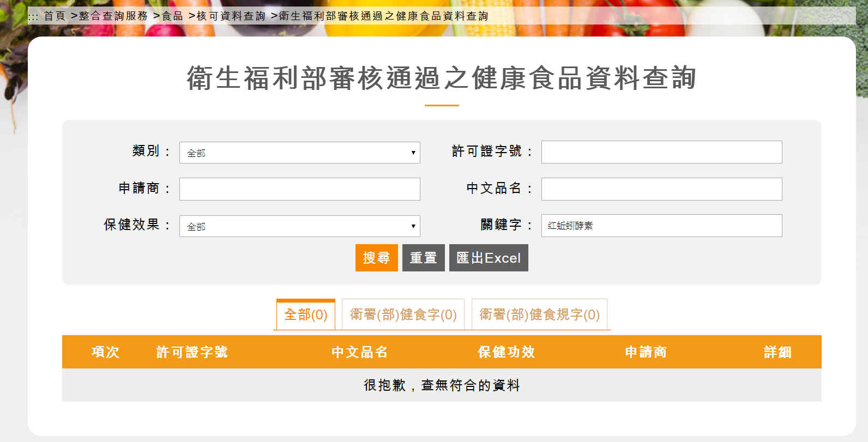
Task: Click into the 申請商 text field
Action: point(299,189)
